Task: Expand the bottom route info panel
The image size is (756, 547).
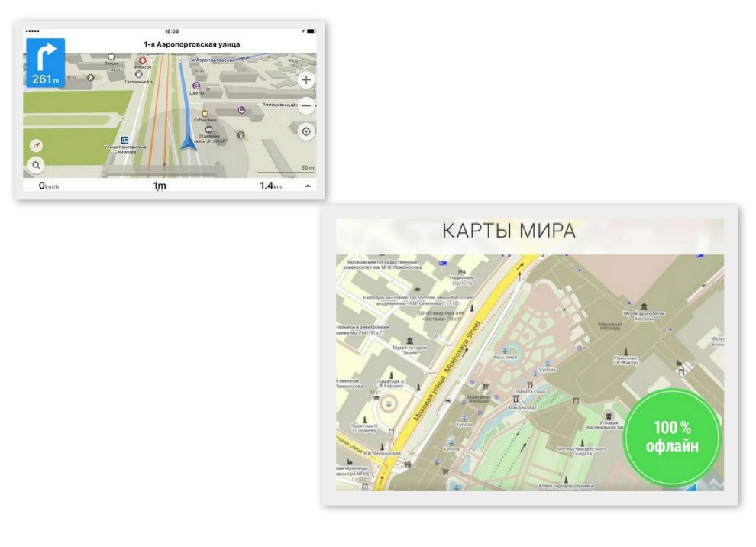Action: (x=308, y=186)
